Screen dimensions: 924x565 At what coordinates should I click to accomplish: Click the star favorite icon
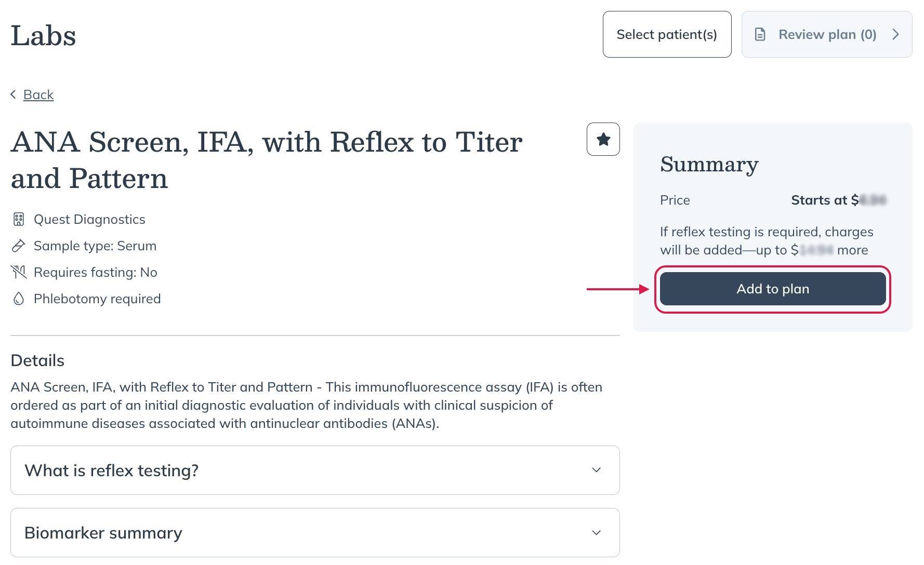[x=603, y=139]
